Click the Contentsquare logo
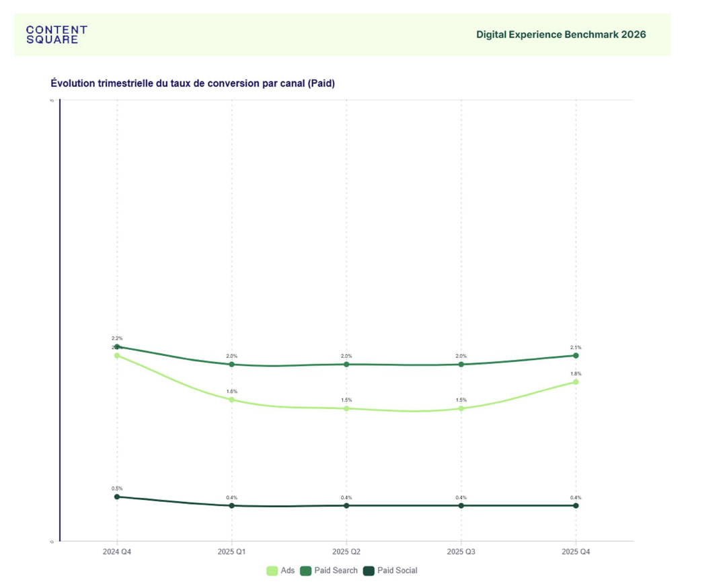 pos(56,35)
